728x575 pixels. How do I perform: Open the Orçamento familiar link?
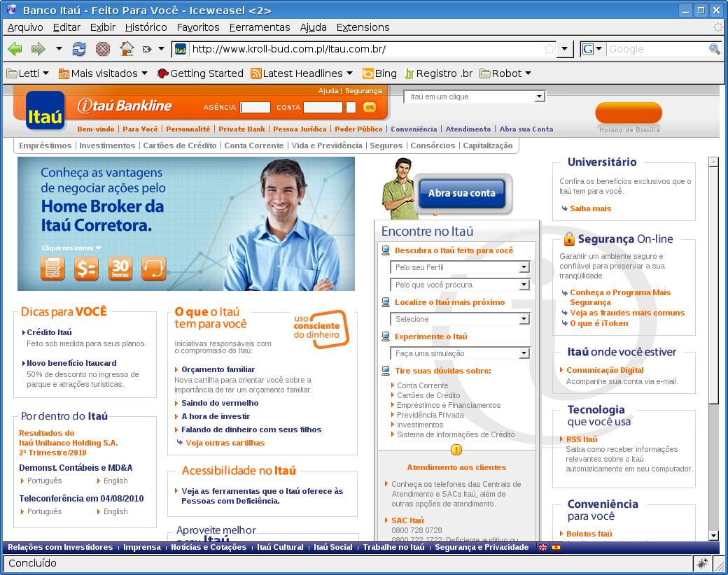click(218, 369)
